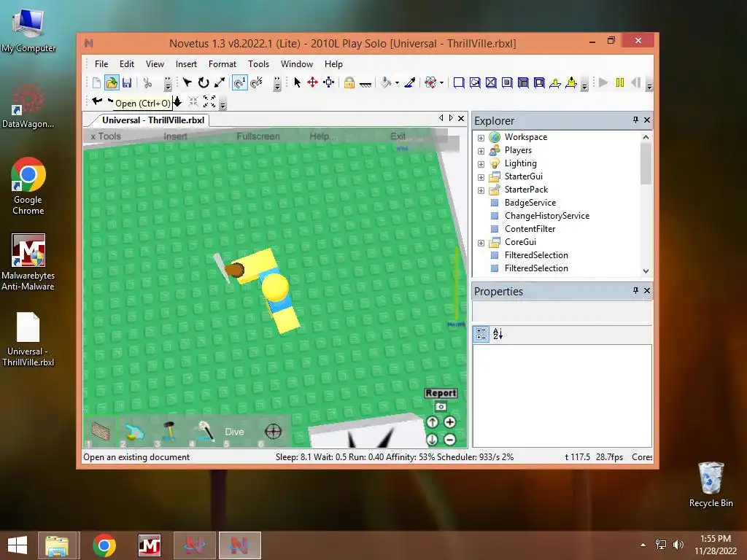This screenshot has width=747, height=560.
Task: Select the black pointer cursor tool
Action: pos(298,83)
